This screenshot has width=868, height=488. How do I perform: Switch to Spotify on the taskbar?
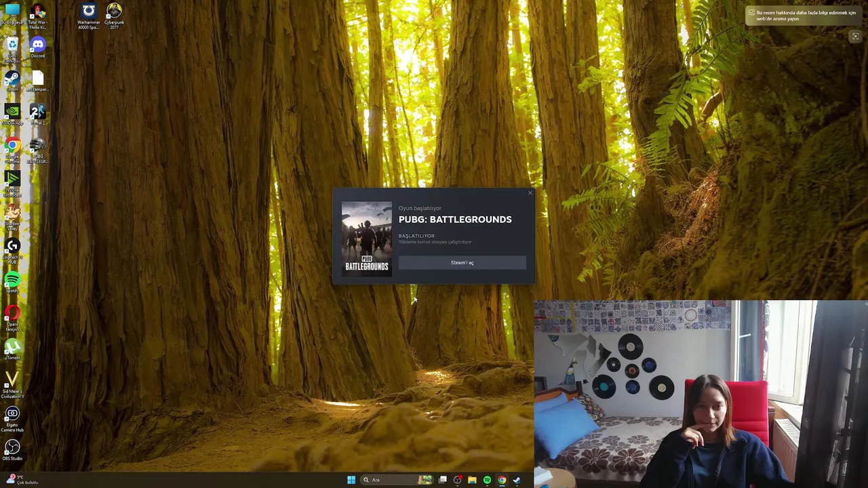point(487,480)
